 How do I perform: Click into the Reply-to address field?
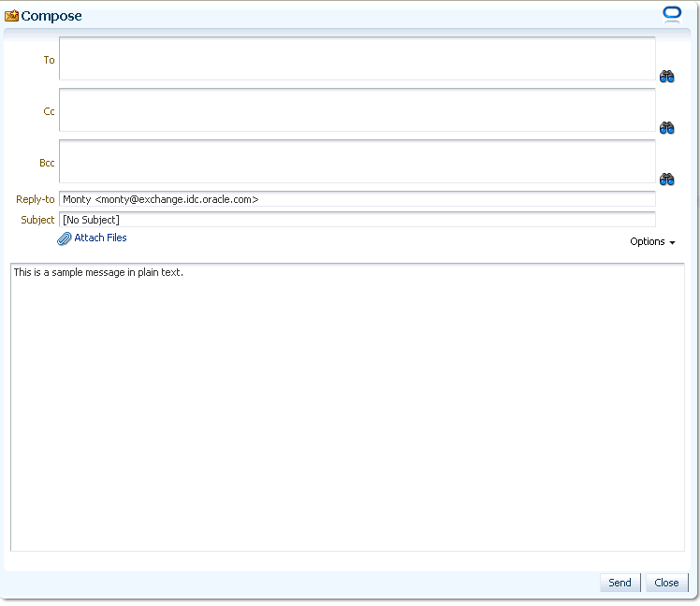tap(357, 199)
